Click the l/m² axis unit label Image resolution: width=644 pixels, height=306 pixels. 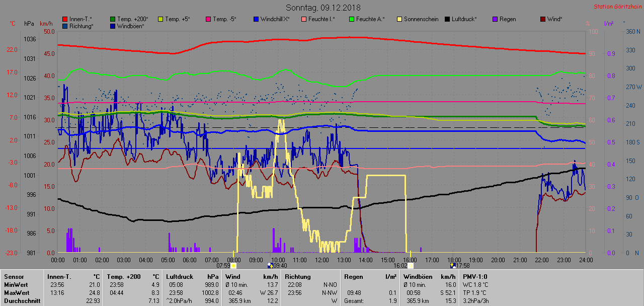click(608, 24)
